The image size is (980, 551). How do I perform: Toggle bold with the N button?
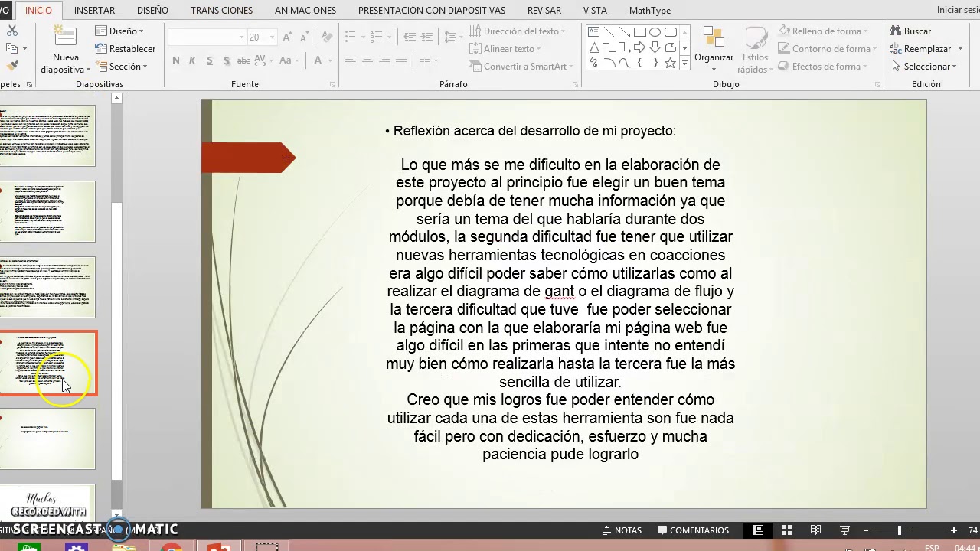pyautogui.click(x=176, y=60)
